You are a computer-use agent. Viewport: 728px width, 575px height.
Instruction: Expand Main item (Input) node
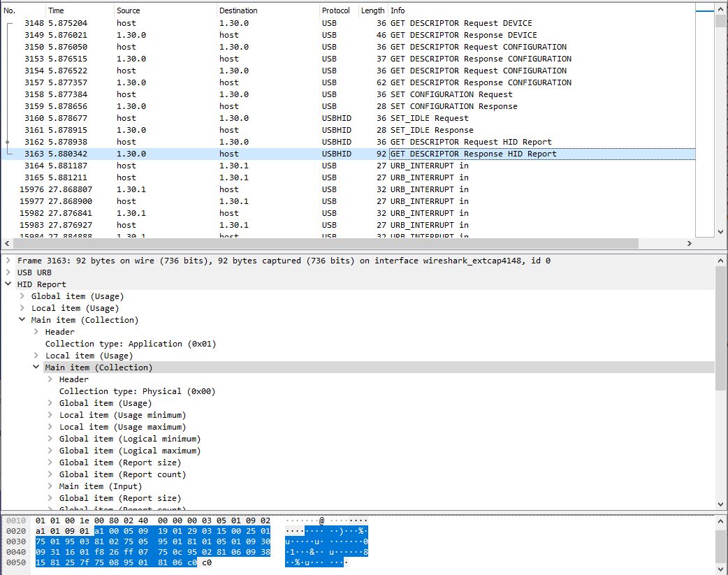[50, 486]
